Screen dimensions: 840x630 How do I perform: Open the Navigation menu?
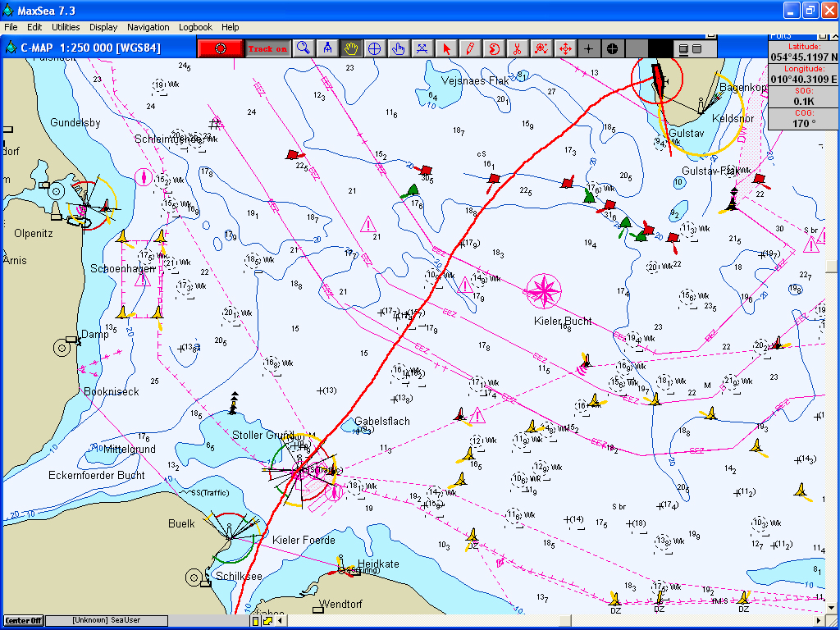point(148,27)
